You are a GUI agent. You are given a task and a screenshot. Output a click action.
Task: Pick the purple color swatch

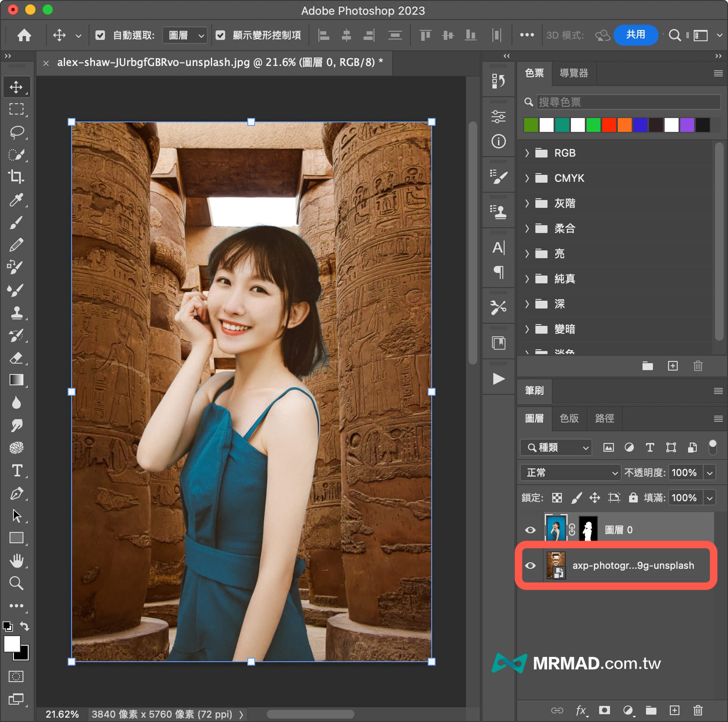pos(687,125)
